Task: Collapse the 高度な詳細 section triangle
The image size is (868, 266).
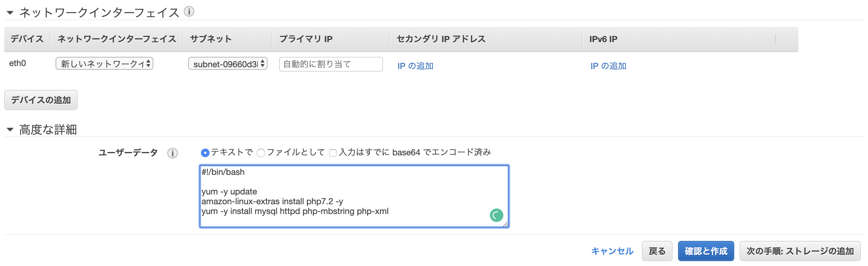Action: coord(10,129)
